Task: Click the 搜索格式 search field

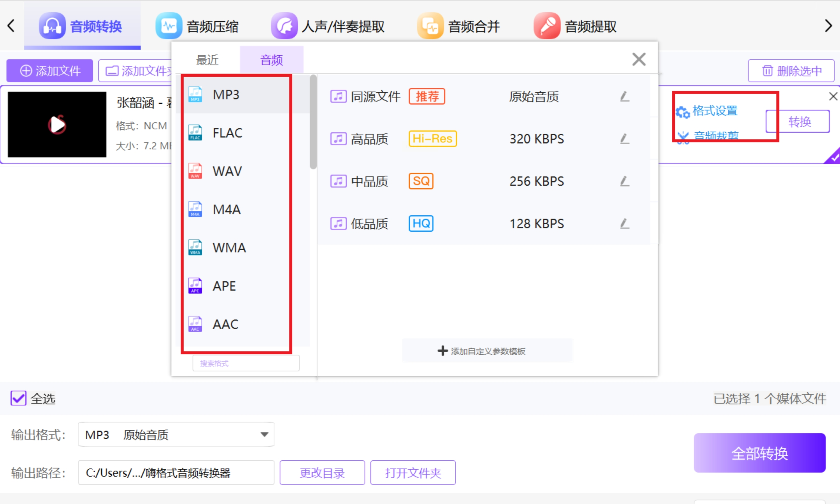Action: point(246,363)
